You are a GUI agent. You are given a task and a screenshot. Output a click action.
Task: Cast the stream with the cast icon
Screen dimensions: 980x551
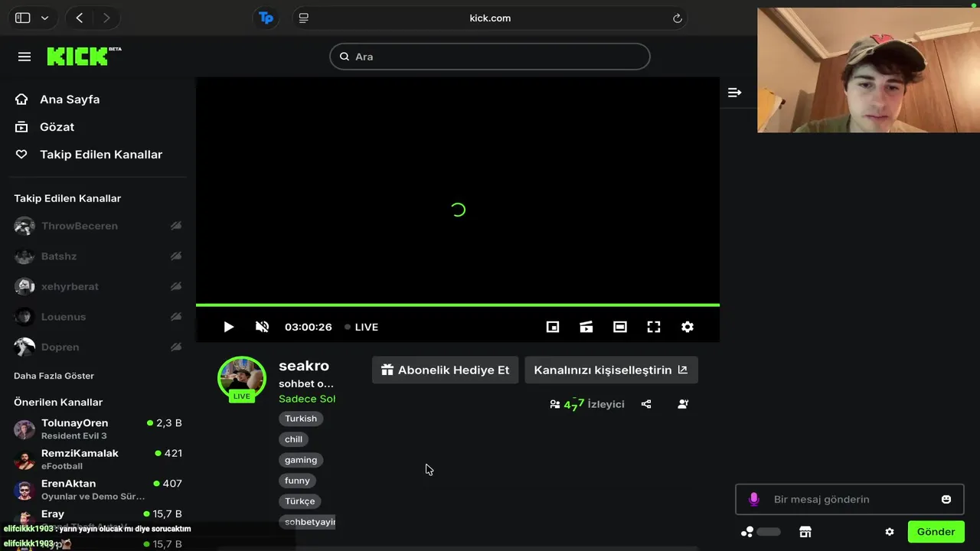[x=586, y=327]
